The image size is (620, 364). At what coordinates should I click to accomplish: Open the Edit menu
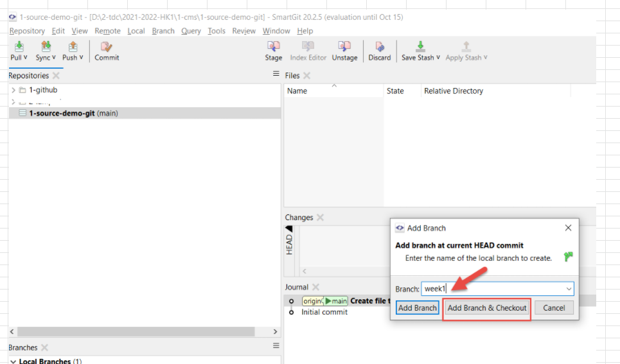point(58,31)
